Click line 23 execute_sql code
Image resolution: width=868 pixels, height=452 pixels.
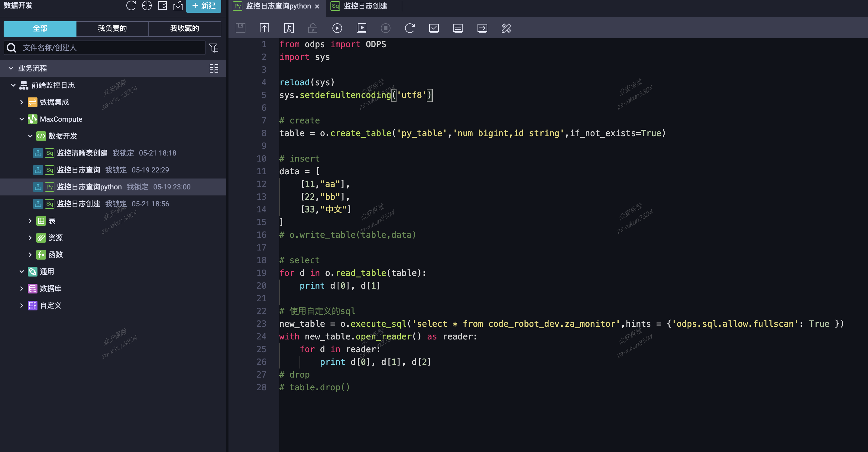pos(561,324)
